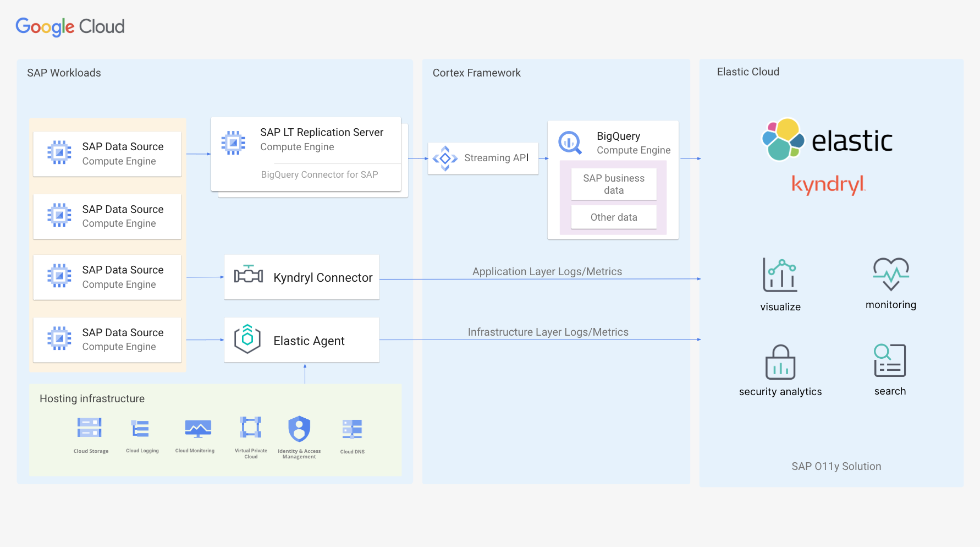980x547 pixels.
Task: Click the Virtual Private Cloud icon
Action: [x=251, y=427]
